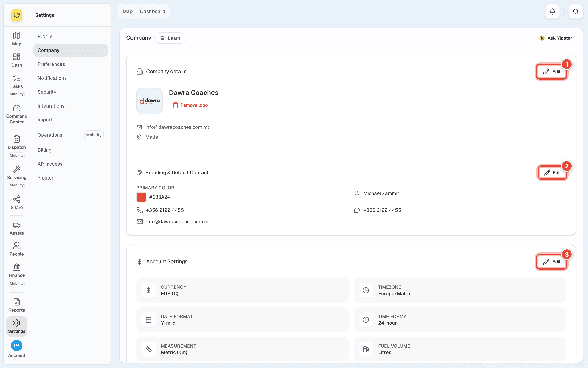Click the Learn button
Viewport: 588px width, 368px height.
point(170,38)
